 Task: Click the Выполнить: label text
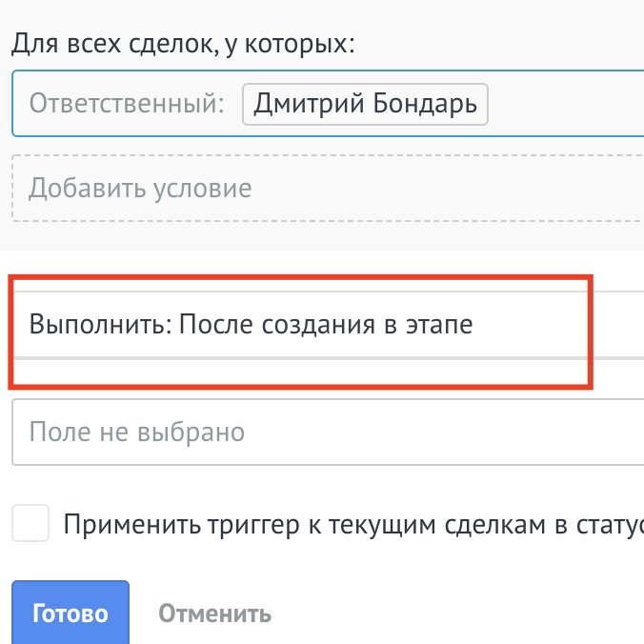click(101, 325)
